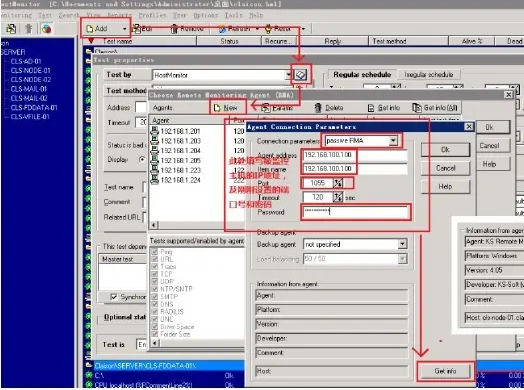Click the Reset toolbar button
This screenshot has width=524, height=390.
[x=278, y=29]
